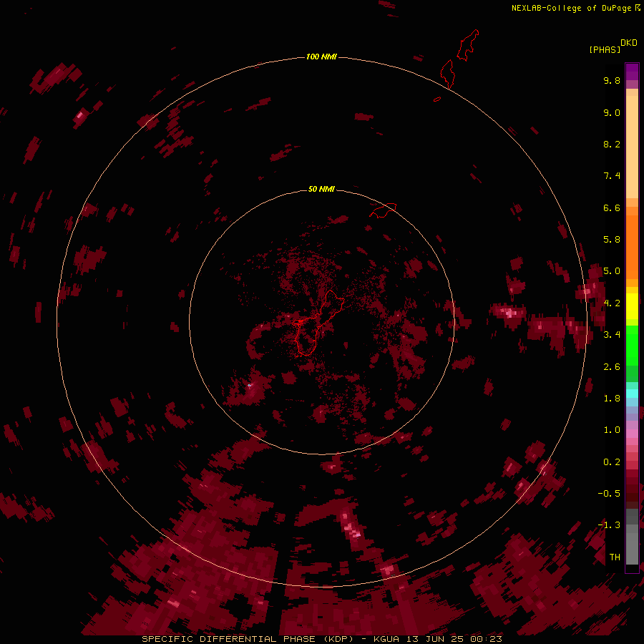Image resolution: width=644 pixels, height=644 pixels.
Task: Click the TH label on the scale
Action: point(615,557)
